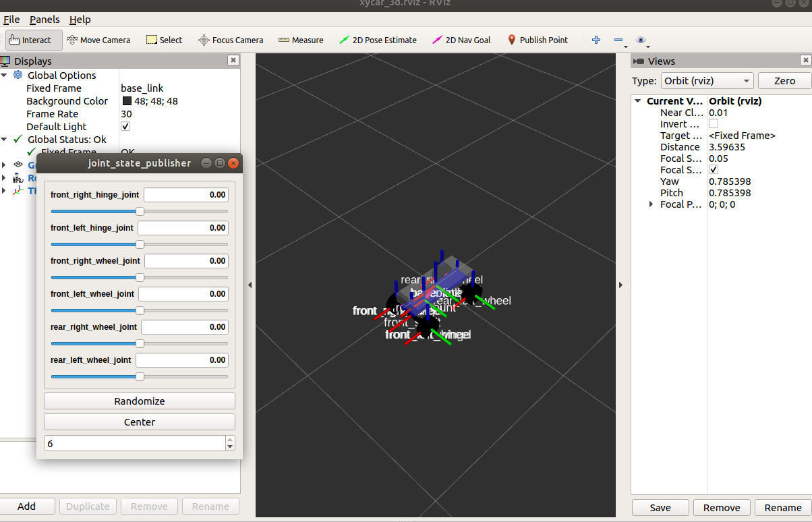812x522 pixels.
Task: Click the rear_left_wheel_joint value field
Action: tap(182, 360)
